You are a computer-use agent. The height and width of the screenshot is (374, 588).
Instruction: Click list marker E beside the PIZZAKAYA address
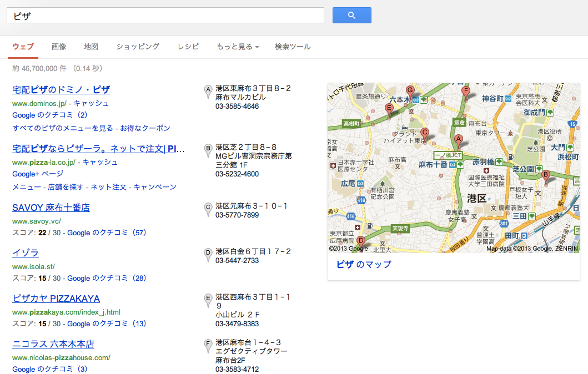point(208,301)
